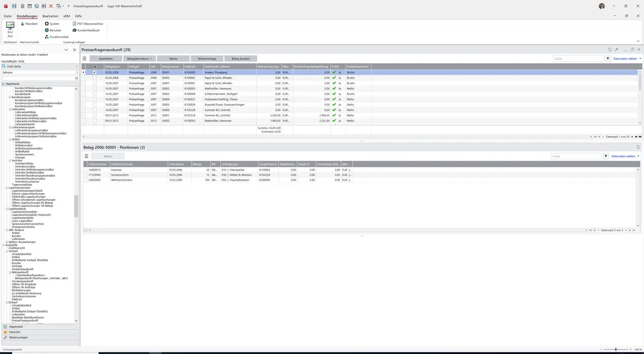The width and height of the screenshot is (644, 354).
Task: Open the Hilfe menu
Action: tap(78, 16)
